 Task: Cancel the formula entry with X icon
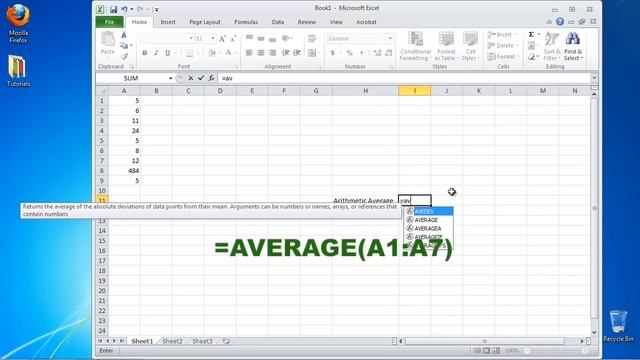[191, 78]
